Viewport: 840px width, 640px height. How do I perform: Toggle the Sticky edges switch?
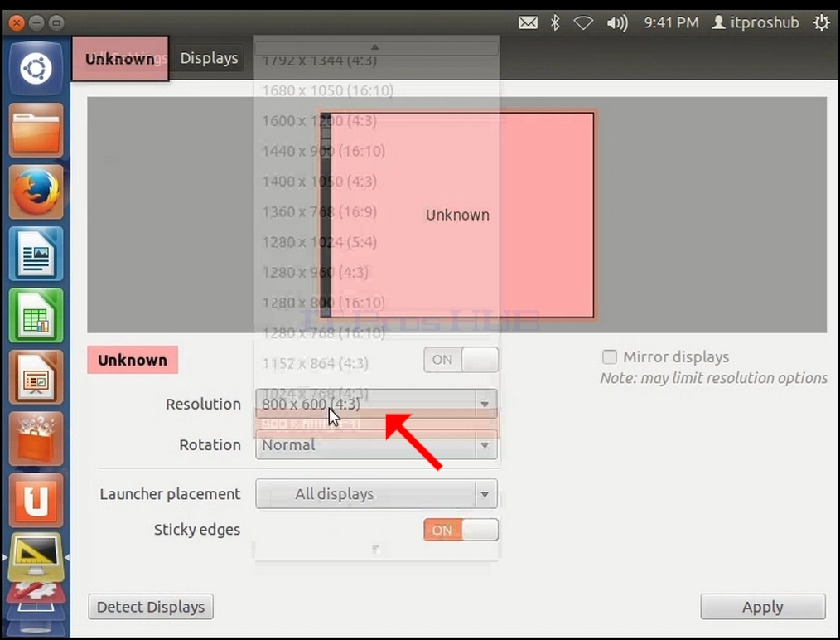tap(461, 530)
